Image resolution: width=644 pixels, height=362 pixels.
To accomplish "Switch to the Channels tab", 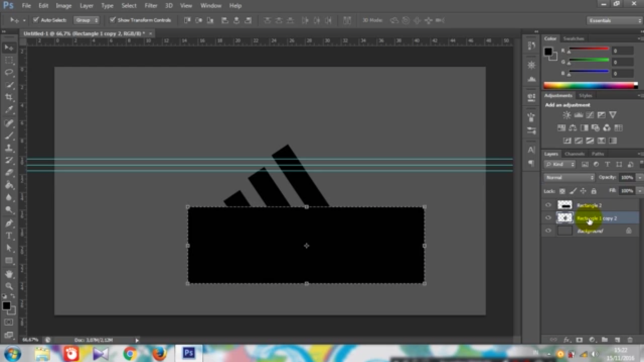I will point(574,154).
